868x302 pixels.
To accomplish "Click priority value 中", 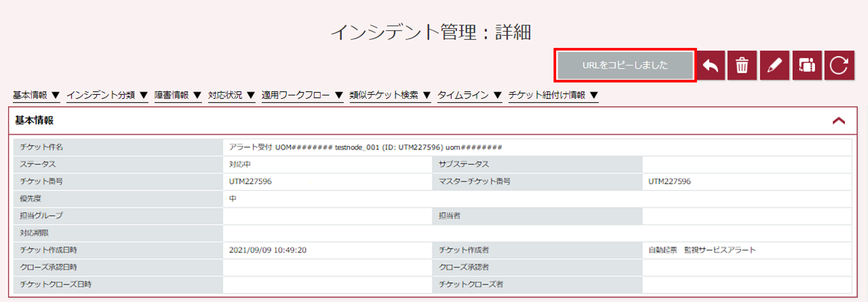I will click(x=233, y=199).
